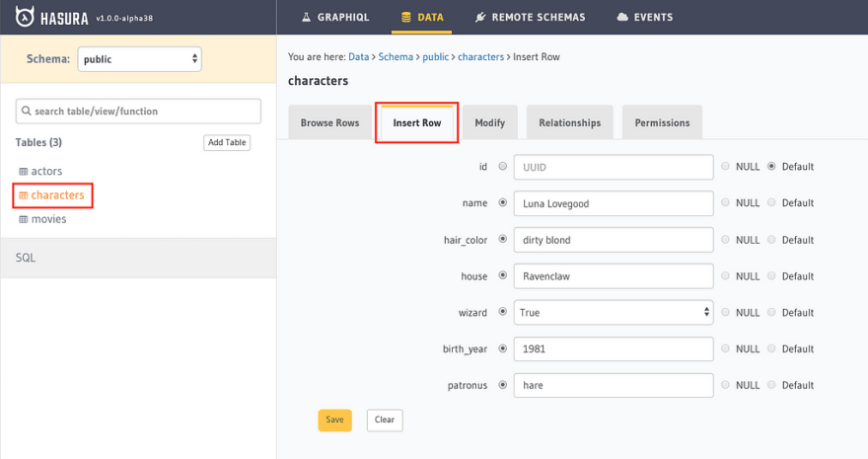Viewport: 868px width, 459px height.
Task: Set house to Default
Action: [771, 275]
